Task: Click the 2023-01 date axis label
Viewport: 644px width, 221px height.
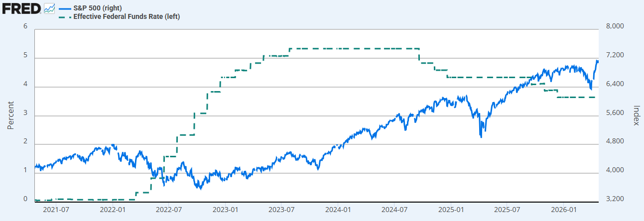Action: 226,210
